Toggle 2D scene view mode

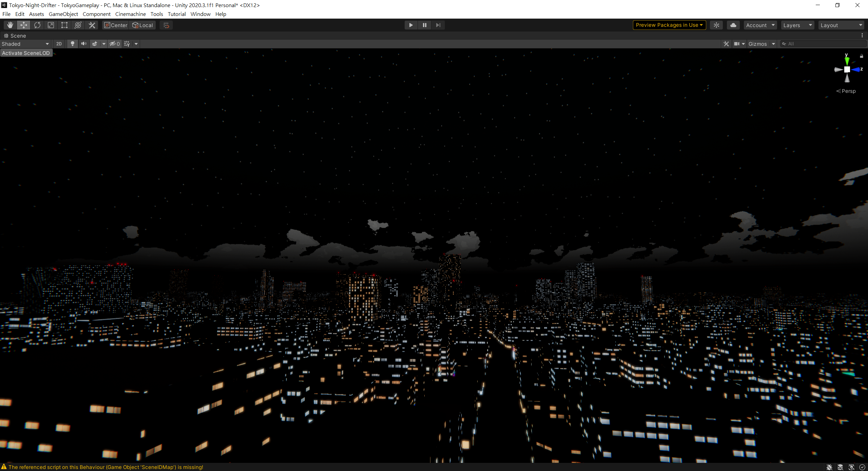coord(59,44)
